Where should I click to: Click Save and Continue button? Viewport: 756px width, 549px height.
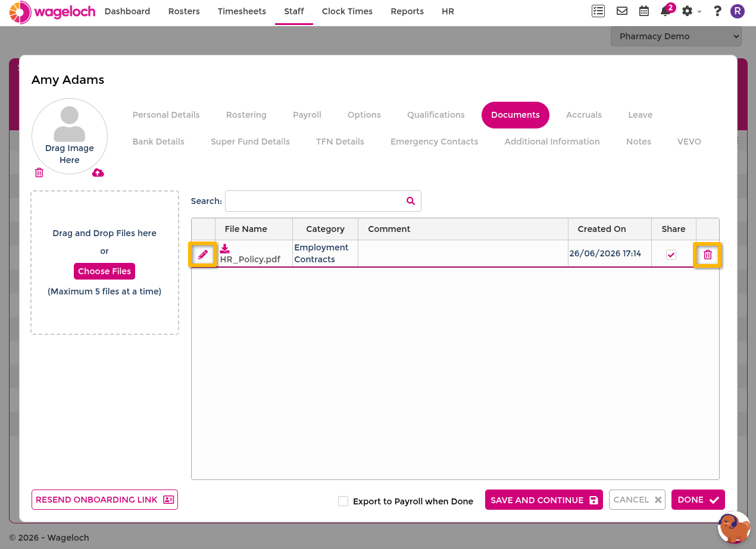point(544,500)
